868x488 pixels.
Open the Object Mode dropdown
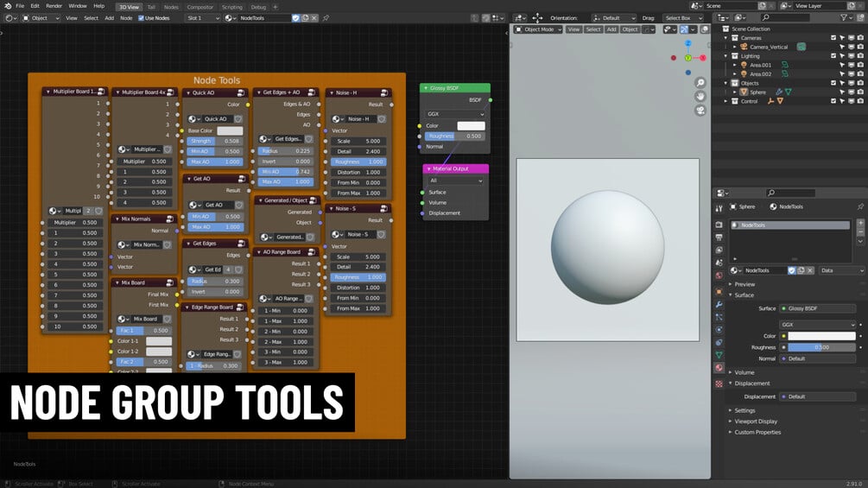coord(538,29)
